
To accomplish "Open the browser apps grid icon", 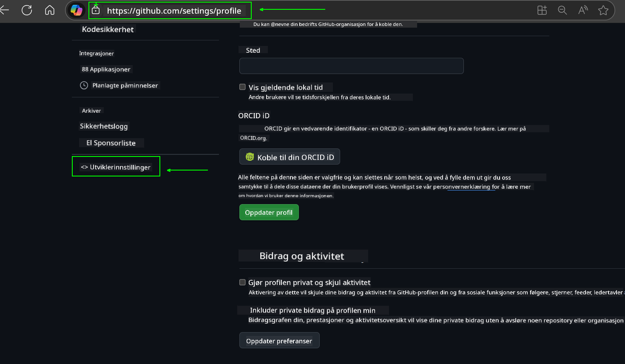I will (x=542, y=10).
